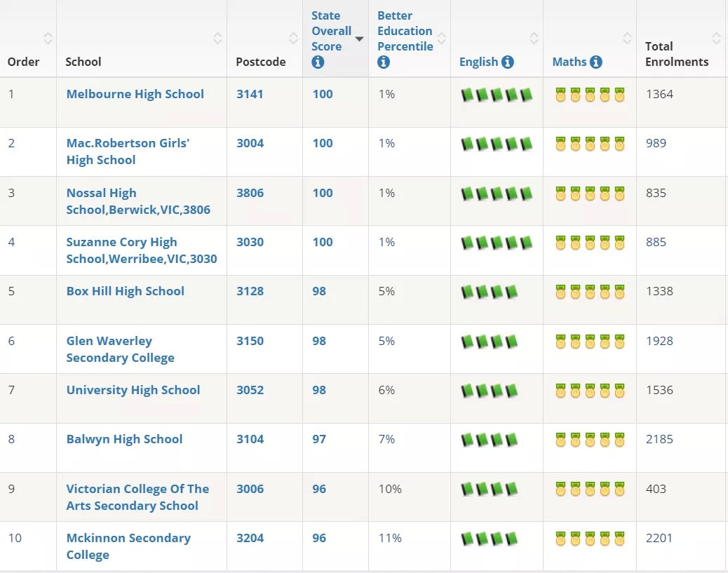
Task: Sort by the Order column arrows
Action: click(48, 38)
